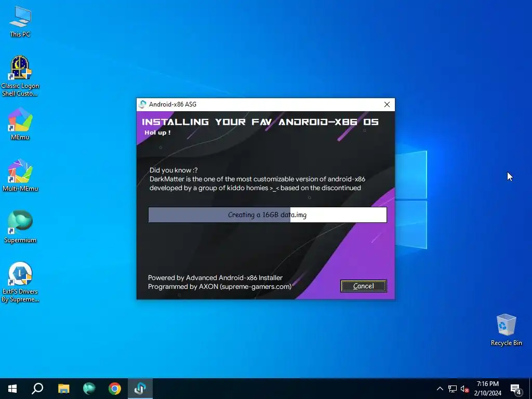Image resolution: width=532 pixels, height=399 pixels.
Task: Launch Google Chrome from the taskbar
Action: (x=115, y=389)
